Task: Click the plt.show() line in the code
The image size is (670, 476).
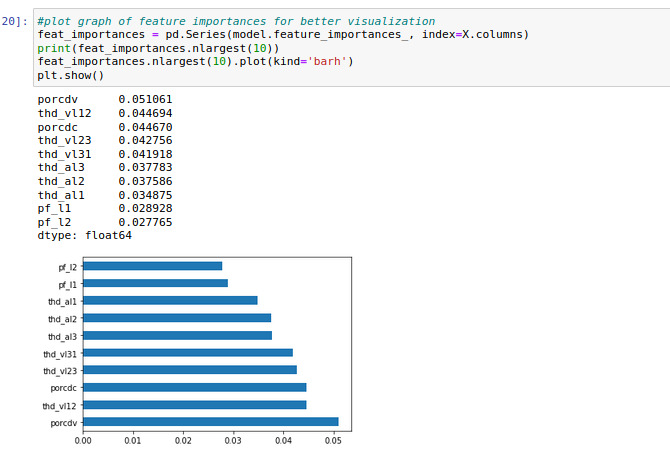Action: click(70, 76)
